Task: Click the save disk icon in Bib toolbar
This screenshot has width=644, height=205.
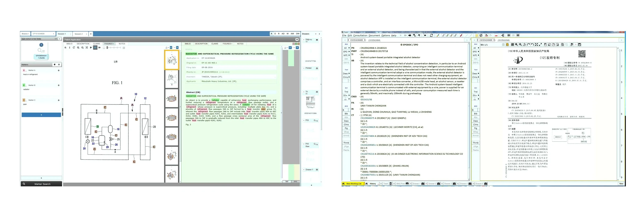Action: [579, 45]
